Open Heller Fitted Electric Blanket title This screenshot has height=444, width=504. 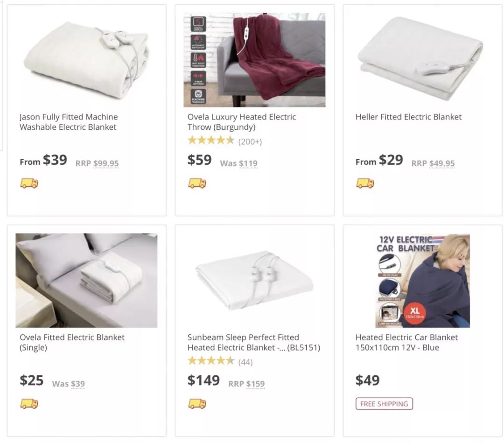coord(408,117)
